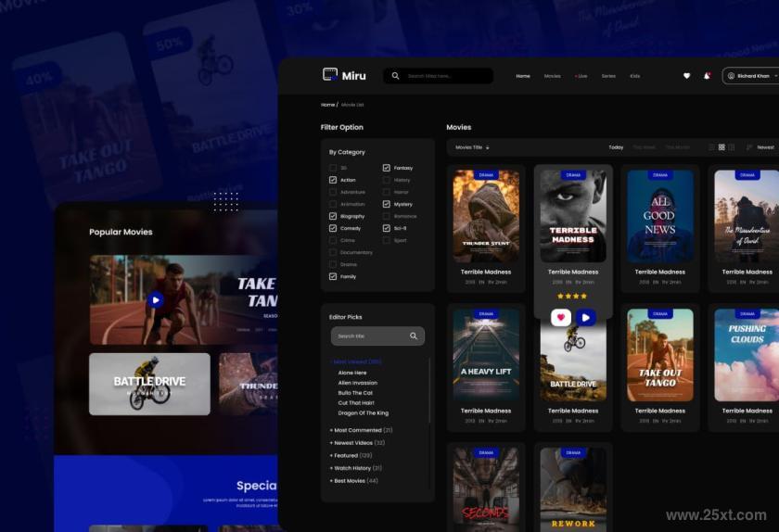Play Take Out Tango in Popular Movies
Screen dimensions: 779x532
156,300
